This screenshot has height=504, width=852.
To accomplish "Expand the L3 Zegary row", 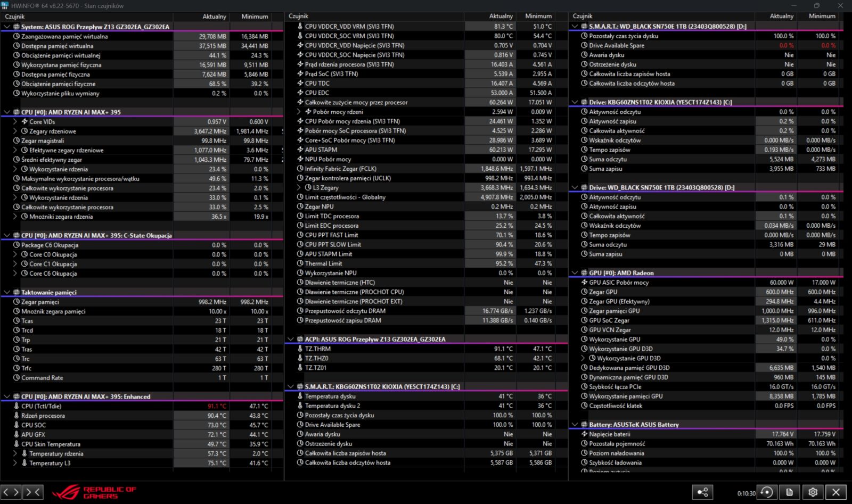I will click(x=299, y=188).
